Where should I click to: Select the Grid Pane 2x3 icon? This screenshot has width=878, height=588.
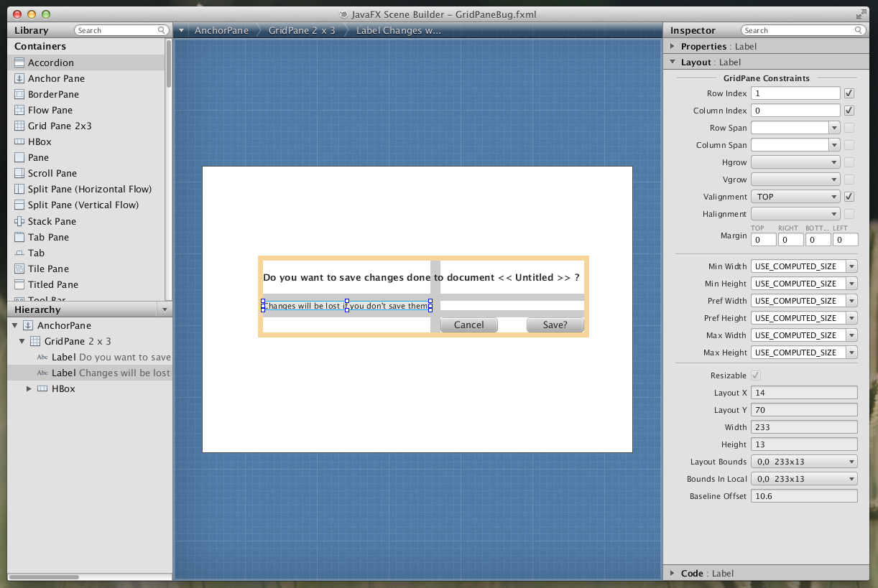coord(19,126)
